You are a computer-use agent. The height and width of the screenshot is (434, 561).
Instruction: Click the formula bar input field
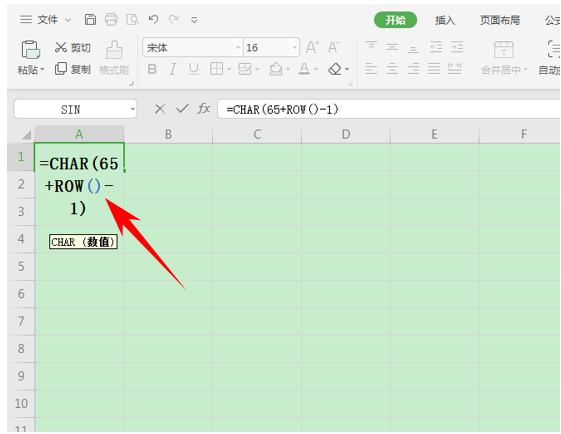[389, 109]
